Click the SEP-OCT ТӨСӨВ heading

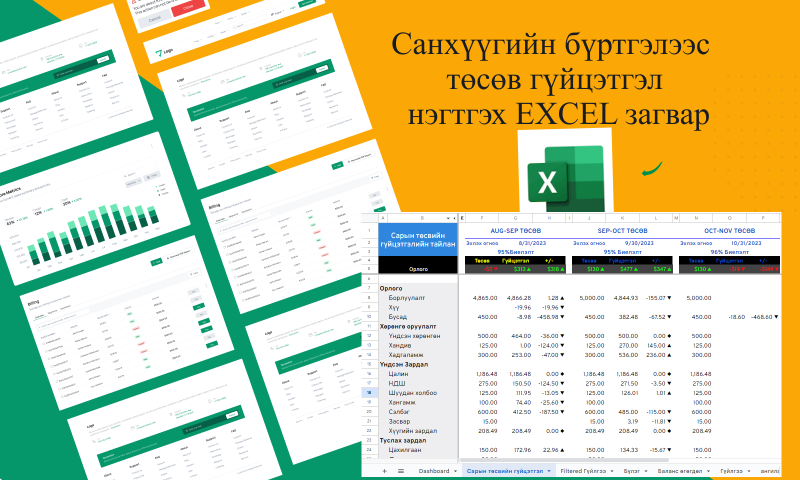coord(622,231)
